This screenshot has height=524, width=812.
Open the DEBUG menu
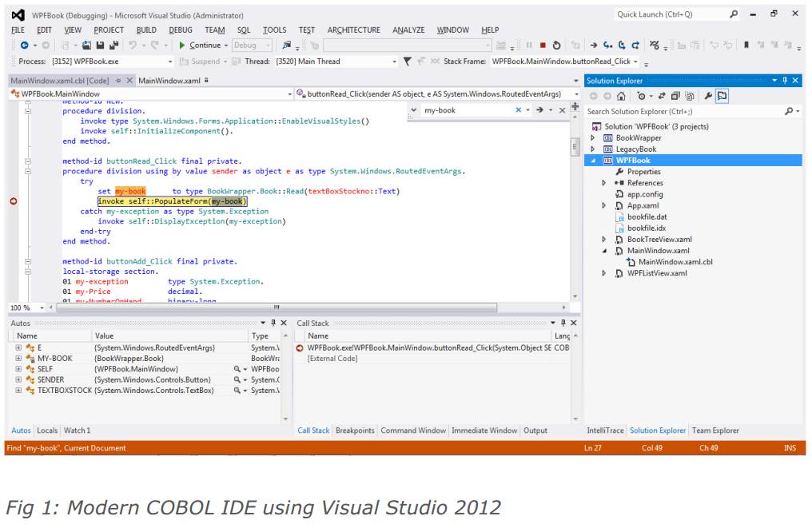pyautogui.click(x=181, y=30)
